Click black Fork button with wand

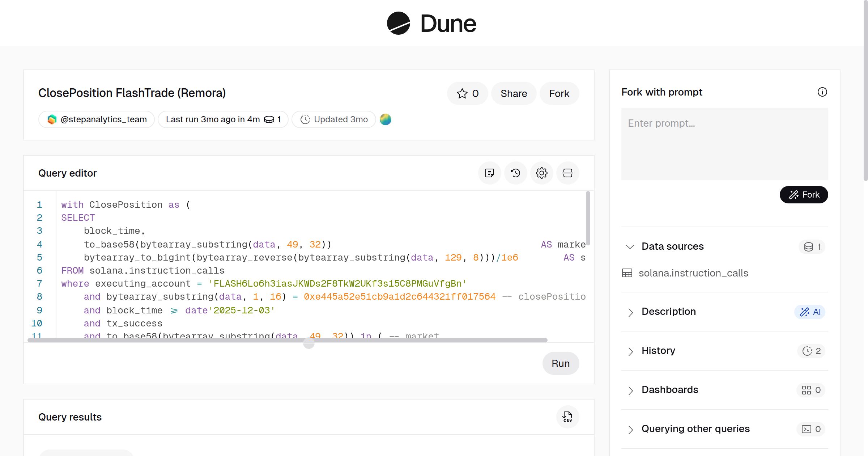[x=804, y=195]
